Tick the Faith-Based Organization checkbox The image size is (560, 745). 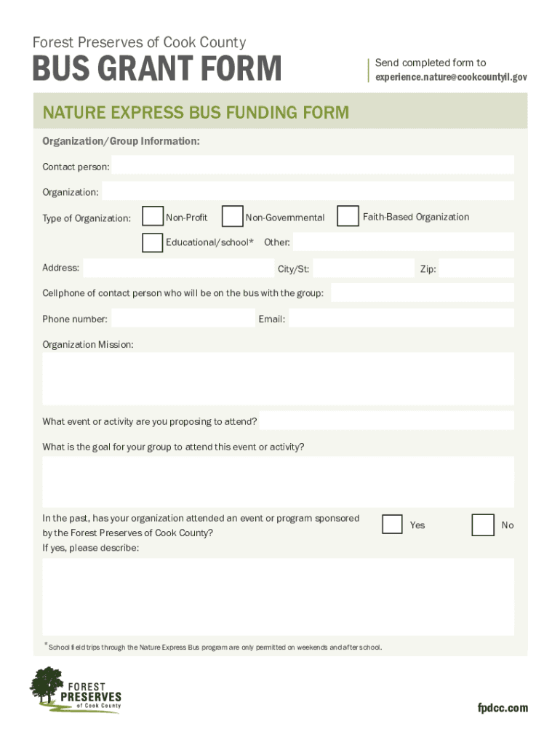click(x=348, y=216)
